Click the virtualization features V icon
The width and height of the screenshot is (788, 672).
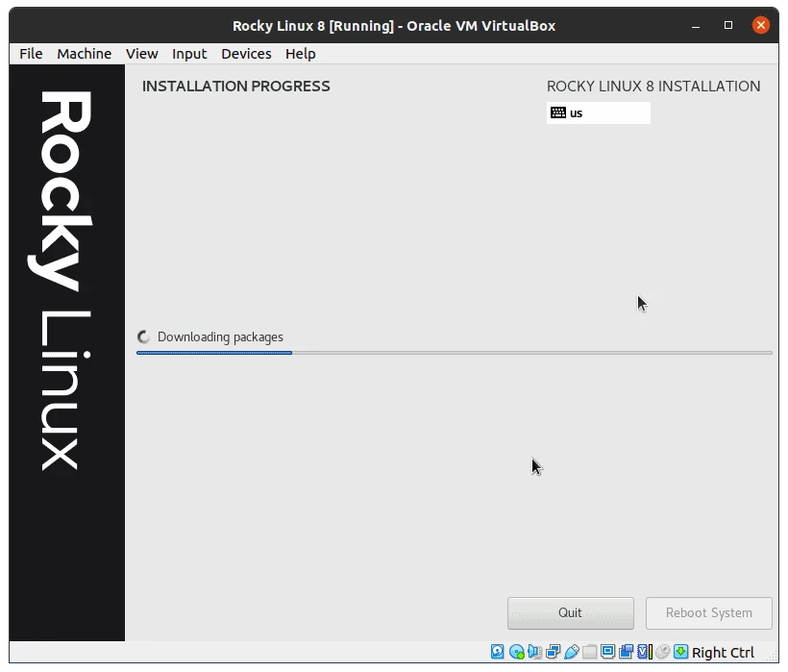641,652
